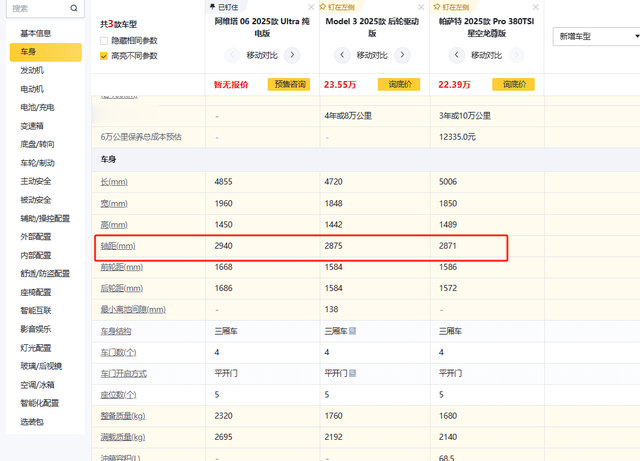Open 长(mm) parameter link
Screen dimensions: 640x461
click(x=114, y=182)
